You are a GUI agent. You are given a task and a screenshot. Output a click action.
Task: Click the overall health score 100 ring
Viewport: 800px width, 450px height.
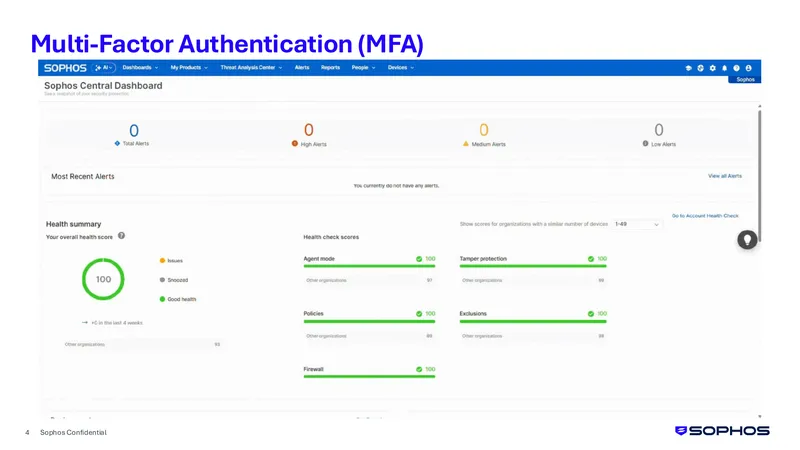103,279
